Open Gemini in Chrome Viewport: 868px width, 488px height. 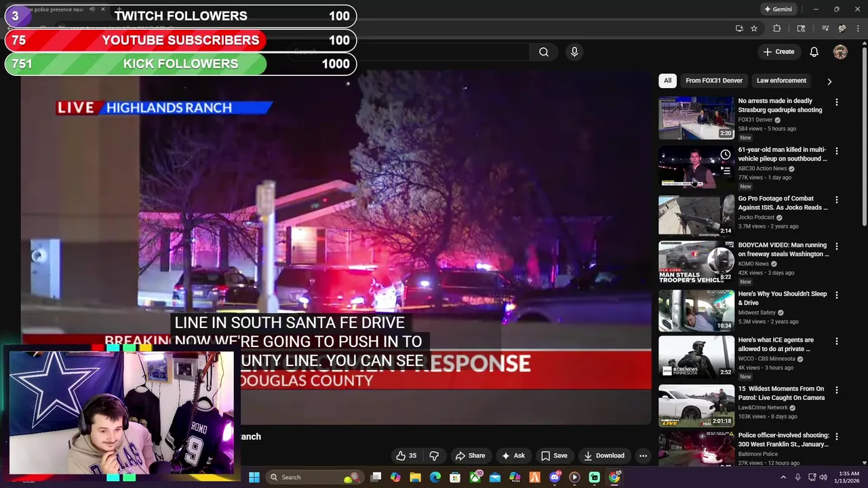[x=778, y=9]
